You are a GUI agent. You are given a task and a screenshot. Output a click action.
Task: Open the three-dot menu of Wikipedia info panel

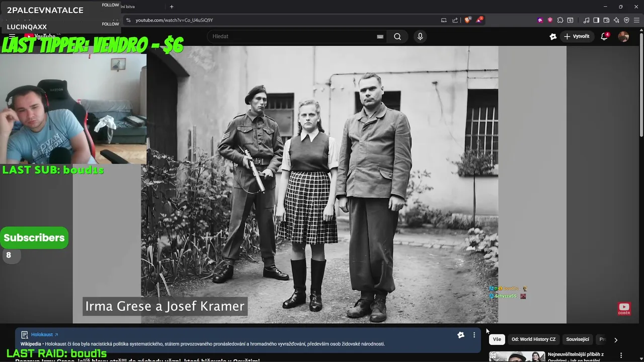point(474,335)
